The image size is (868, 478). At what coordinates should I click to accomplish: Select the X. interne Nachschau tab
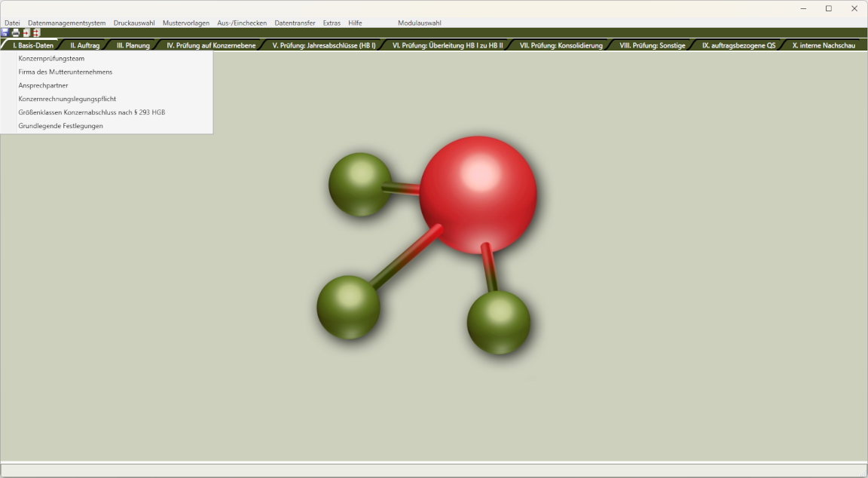[824, 45]
